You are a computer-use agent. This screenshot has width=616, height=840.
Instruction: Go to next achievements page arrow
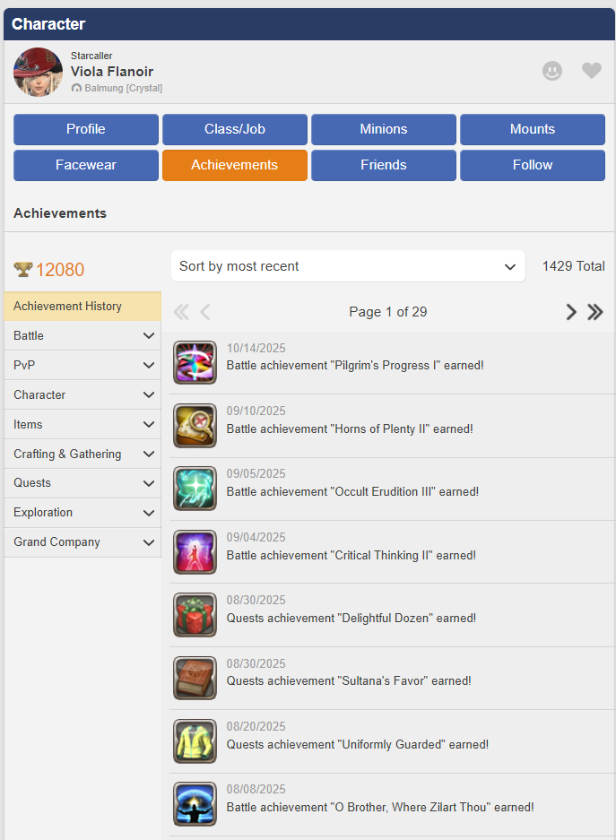571,312
